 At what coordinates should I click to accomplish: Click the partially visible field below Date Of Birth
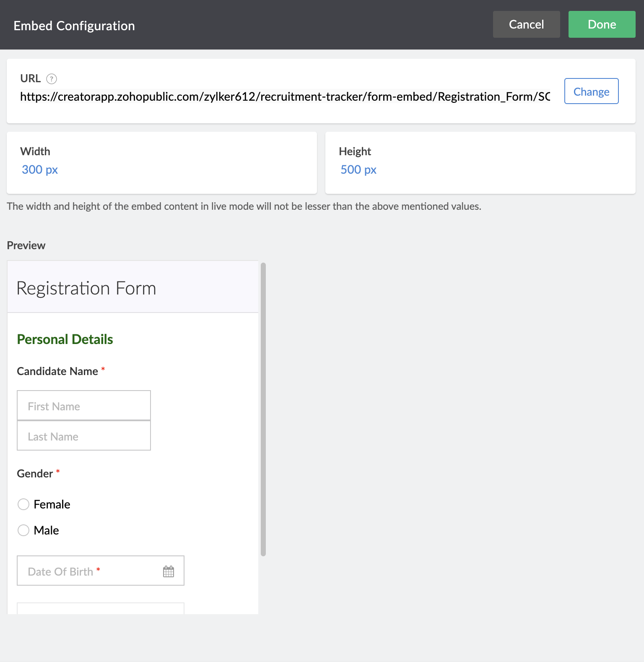tap(101, 609)
